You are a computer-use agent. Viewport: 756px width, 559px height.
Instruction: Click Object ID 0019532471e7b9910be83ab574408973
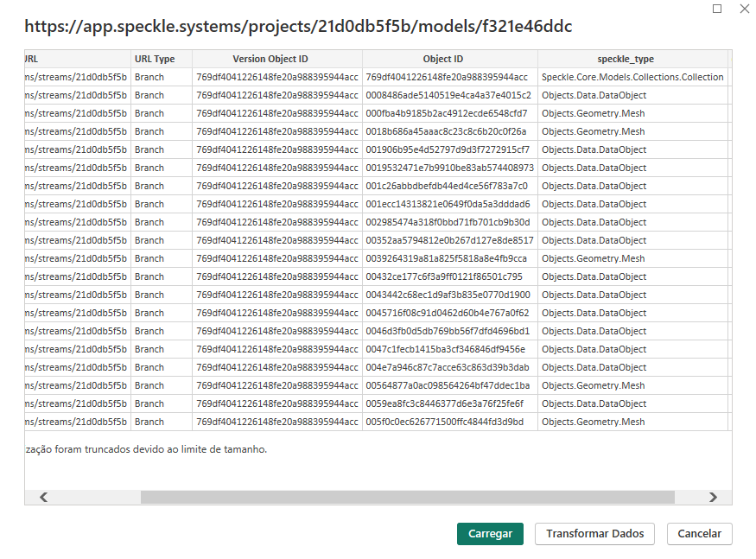[x=450, y=168]
